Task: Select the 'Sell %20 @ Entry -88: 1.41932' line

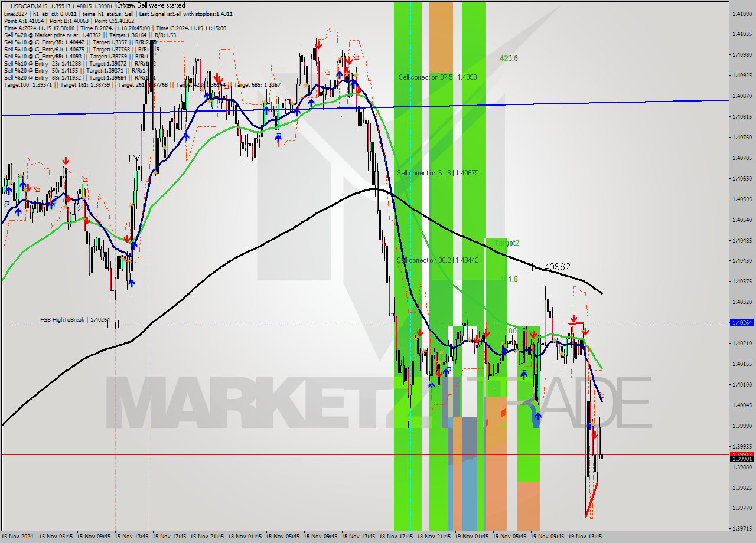Action: click(80, 77)
